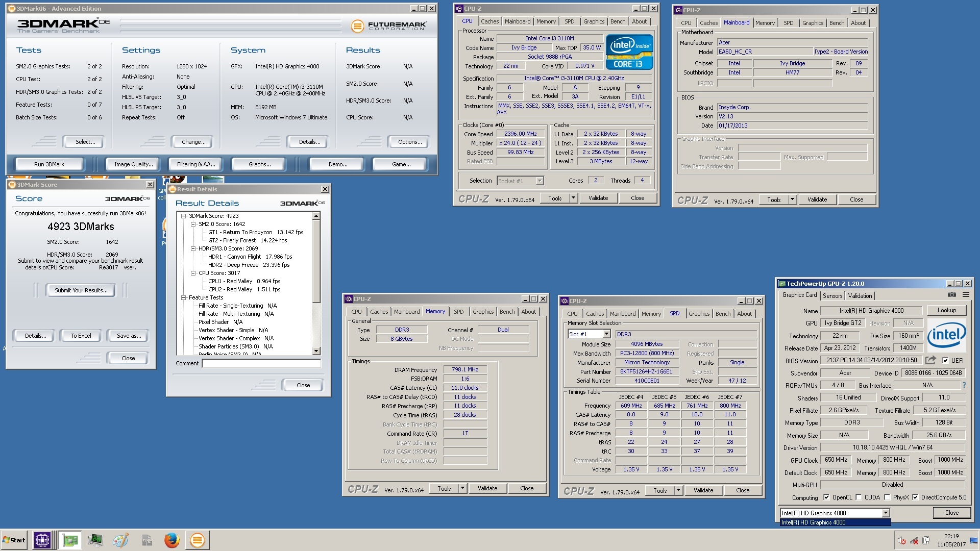Collapse the HDR/SM3.0 Score: 2069 tree node
Viewport: 980px width, 551px height.
[193, 248]
